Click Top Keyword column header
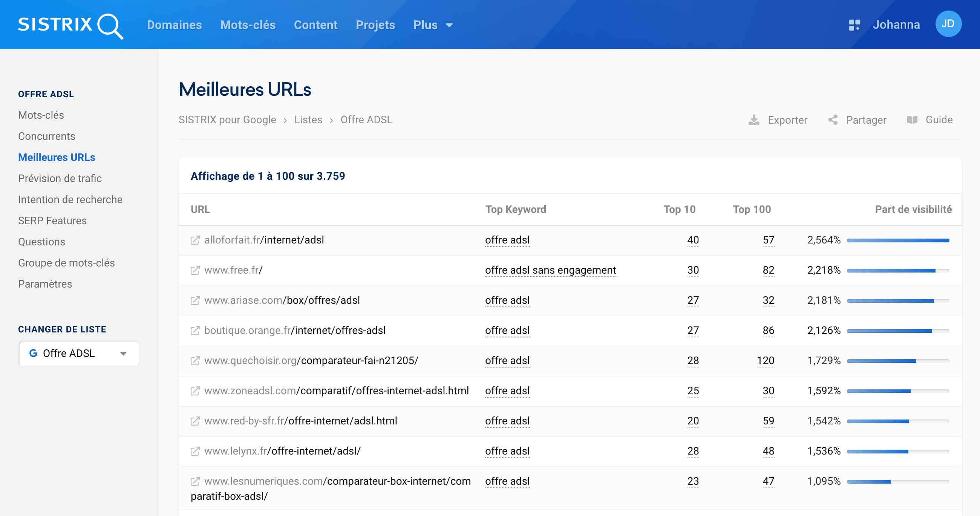980x516 pixels. [x=516, y=209]
